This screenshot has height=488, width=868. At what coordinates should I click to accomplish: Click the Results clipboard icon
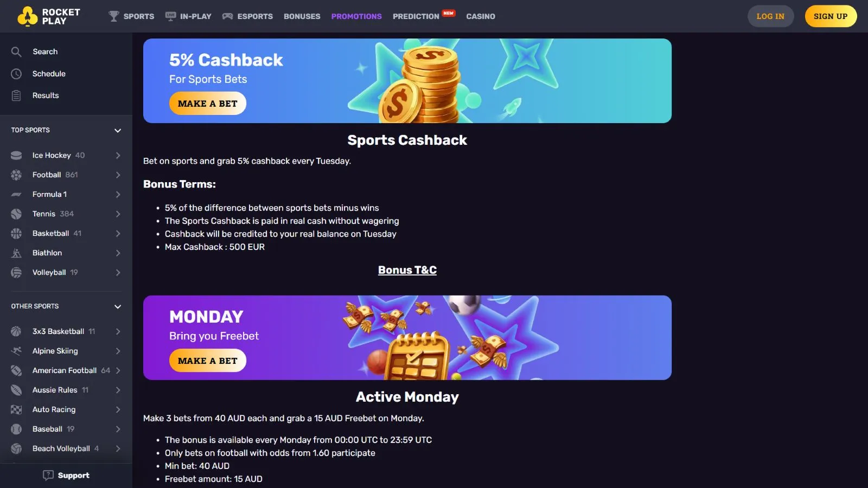pyautogui.click(x=16, y=95)
